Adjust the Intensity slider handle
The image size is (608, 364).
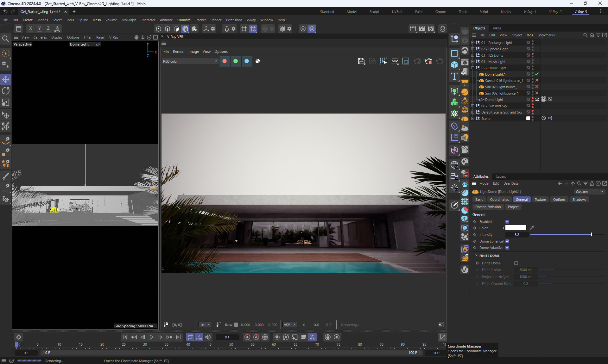(x=591, y=235)
